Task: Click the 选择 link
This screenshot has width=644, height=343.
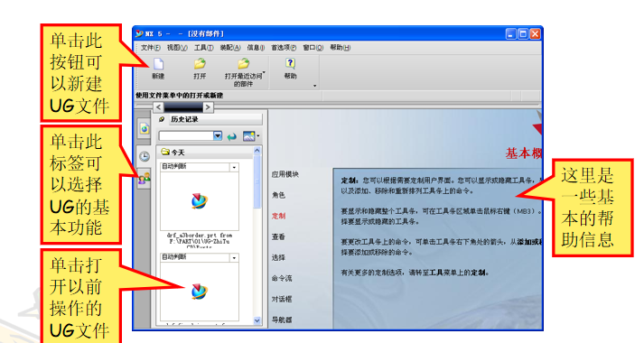Action: point(278,257)
